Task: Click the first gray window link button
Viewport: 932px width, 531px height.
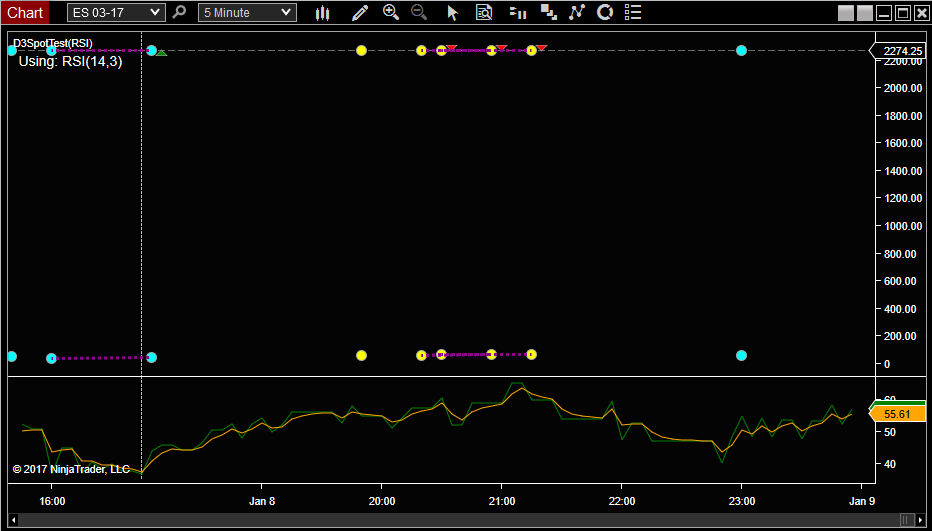Action: click(846, 13)
